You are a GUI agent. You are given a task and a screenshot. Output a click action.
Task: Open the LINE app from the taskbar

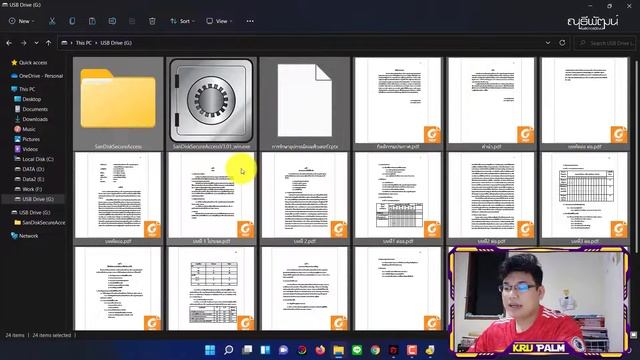(357, 350)
